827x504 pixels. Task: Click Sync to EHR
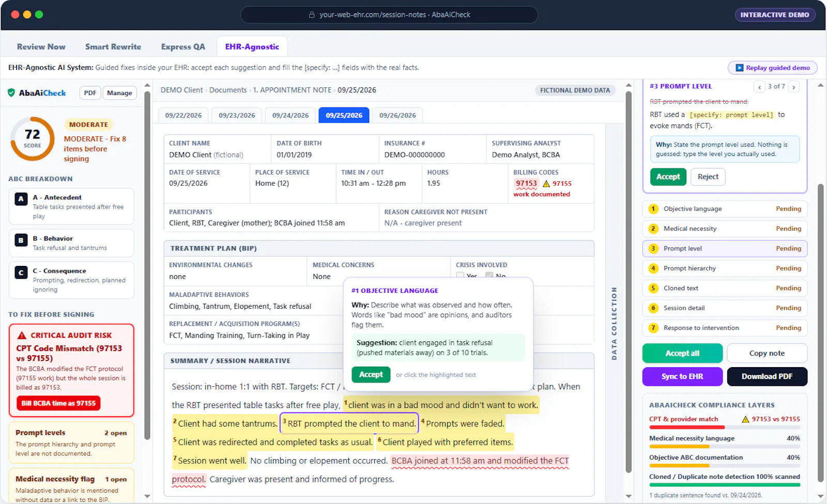click(682, 377)
